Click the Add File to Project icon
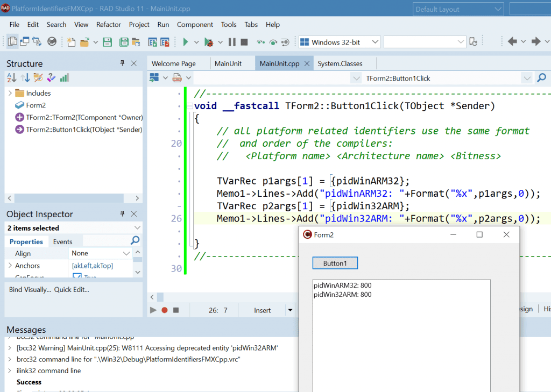Viewport: 551px width, 392px height. (152, 42)
